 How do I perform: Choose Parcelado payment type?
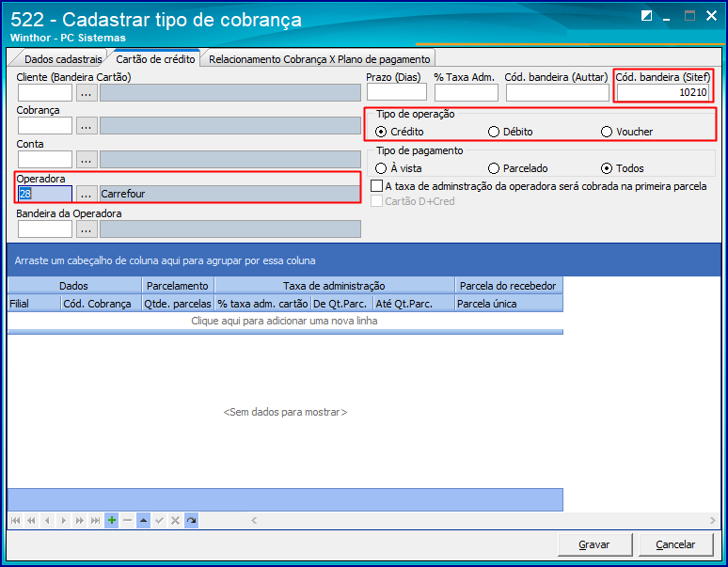coord(518,168)
